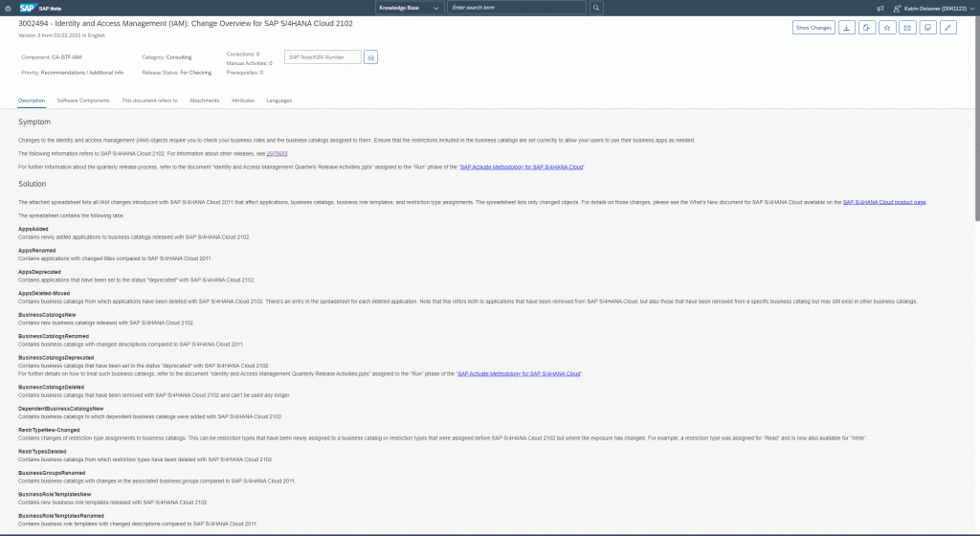
Task: Click Release Status: For Checking text
Action: click(x=176, y=73)
